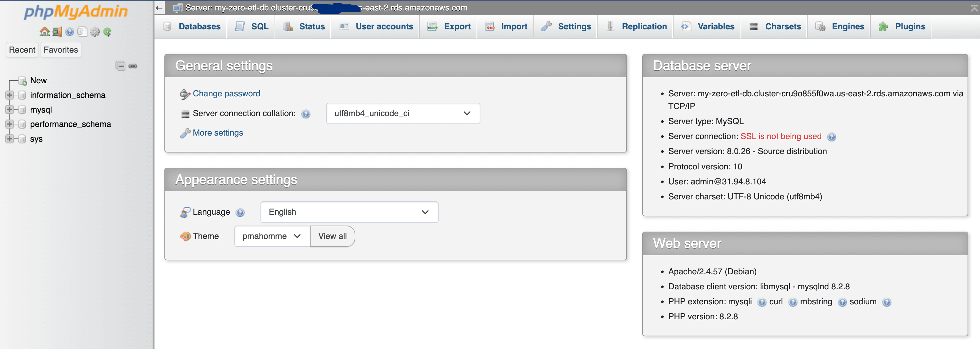Viewport: 980px width, 349px height.
Task: Click help icon after mysqli extension
Action: (762, 302)
